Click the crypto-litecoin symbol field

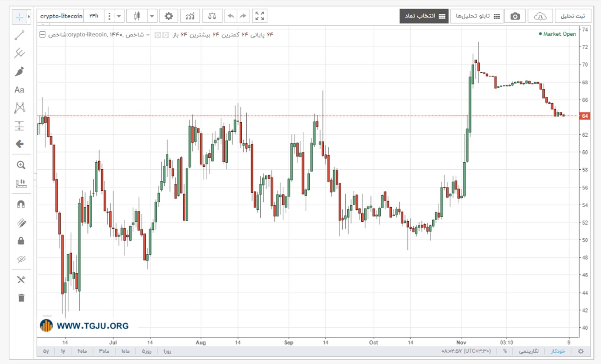pyautogui.click(x=61, y=16)
